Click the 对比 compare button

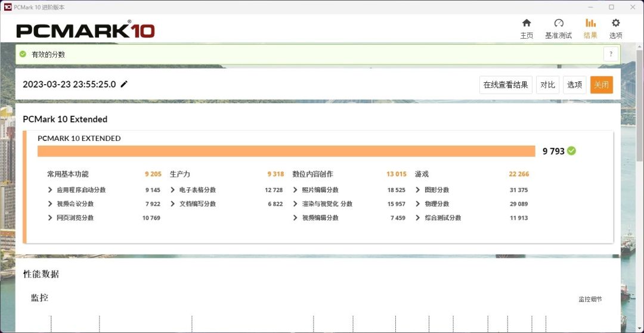tap(547, 85)
